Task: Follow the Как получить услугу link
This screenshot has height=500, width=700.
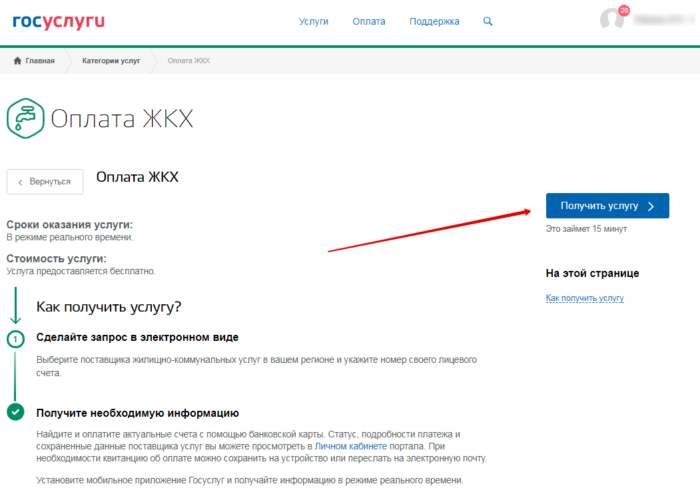Action: tap(584, 298)
